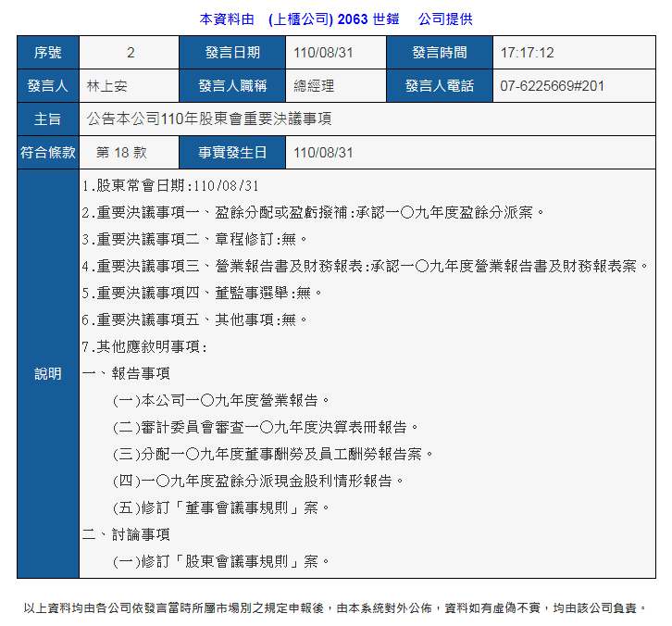
Task: Click line 1 with the 股東常會日期
Action: (170, 186)
